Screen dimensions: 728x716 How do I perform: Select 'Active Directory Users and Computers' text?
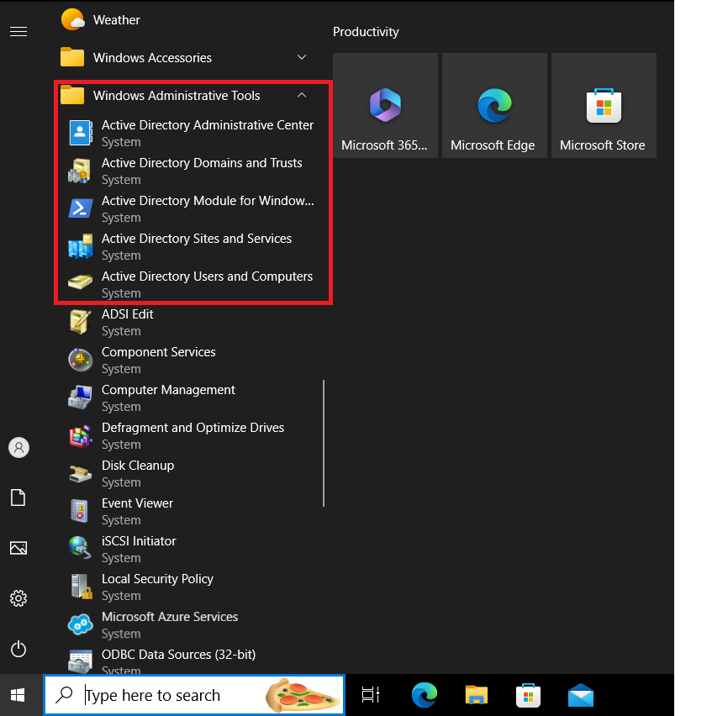pos(207,276)
